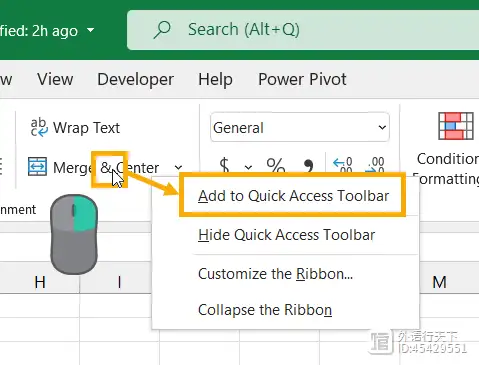
Task: Open the Developer ribbon tab
Action: click(135, 79)
